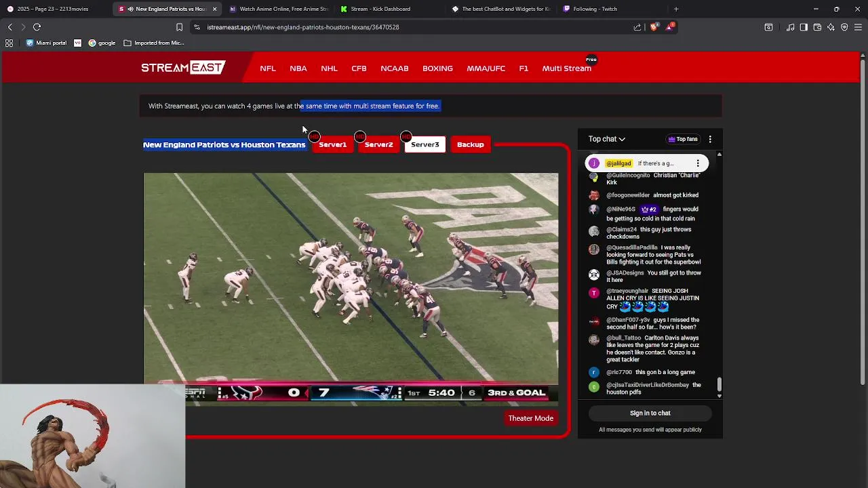Image resolution: width=868 pixels, height=488 pixels.
Task: Open the google bookmark
Action: coord(102,43)
